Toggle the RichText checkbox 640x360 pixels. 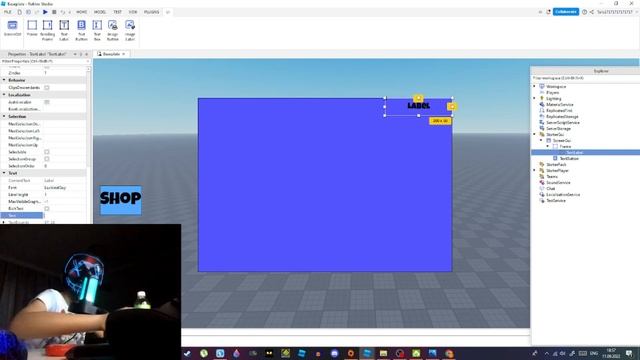coord(47,209)
